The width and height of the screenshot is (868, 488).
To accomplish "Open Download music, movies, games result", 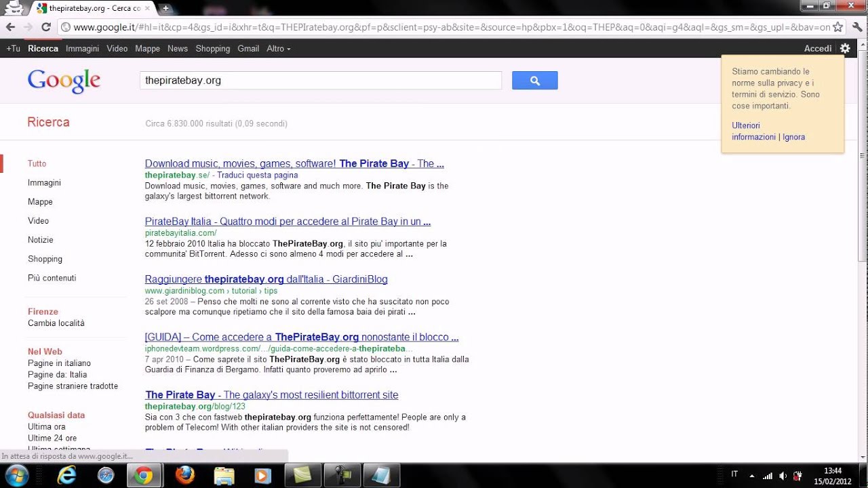I will click(x=294, y=163).
